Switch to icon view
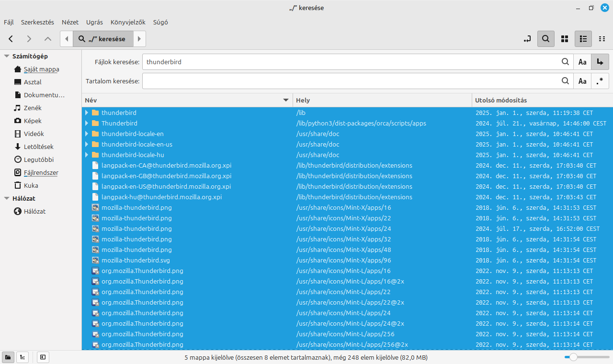Screen dimensions: 613x364 [565, 39]
